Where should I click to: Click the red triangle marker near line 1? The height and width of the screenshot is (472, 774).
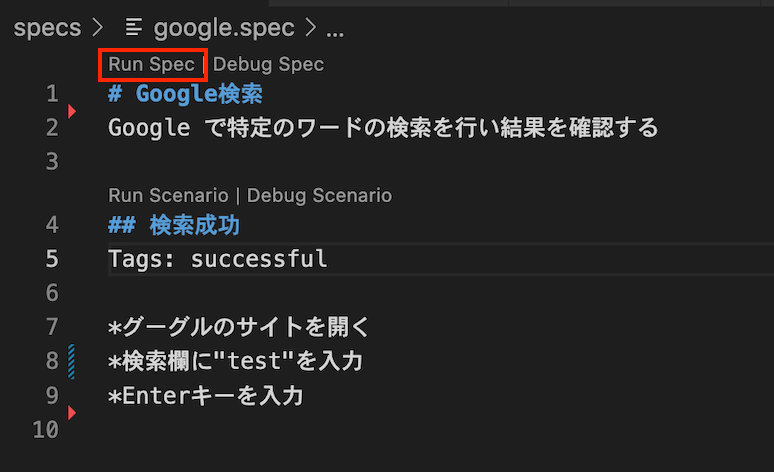pos(72,111)
